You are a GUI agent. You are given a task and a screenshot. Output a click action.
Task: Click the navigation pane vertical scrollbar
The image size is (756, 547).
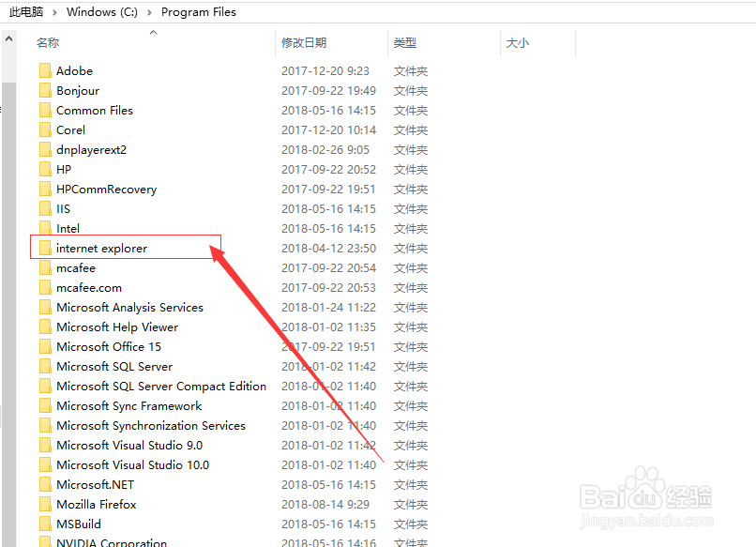(x=8, y=313)
